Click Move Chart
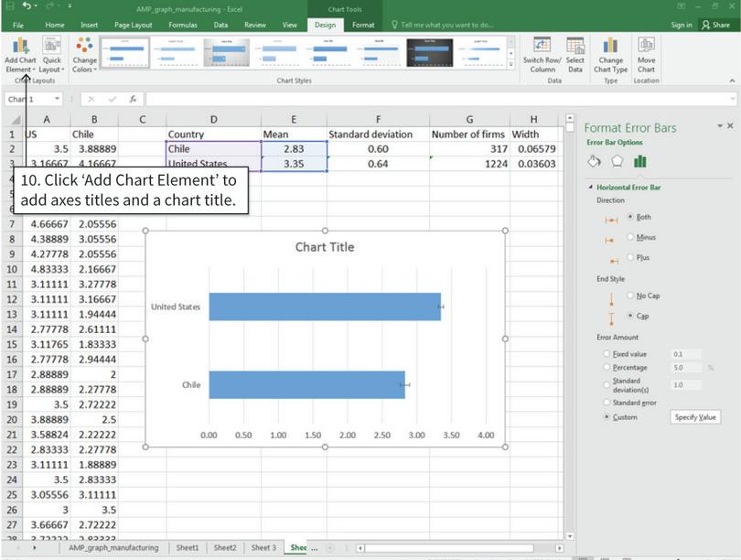Image resolution: width=741 pixels, height=560 pixels. click(646, 57)
